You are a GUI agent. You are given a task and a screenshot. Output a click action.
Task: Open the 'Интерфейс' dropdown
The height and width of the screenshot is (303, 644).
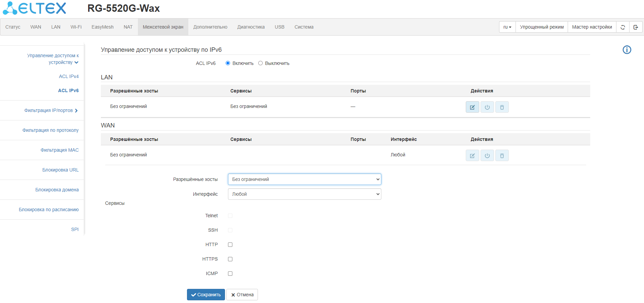[304, 194]
